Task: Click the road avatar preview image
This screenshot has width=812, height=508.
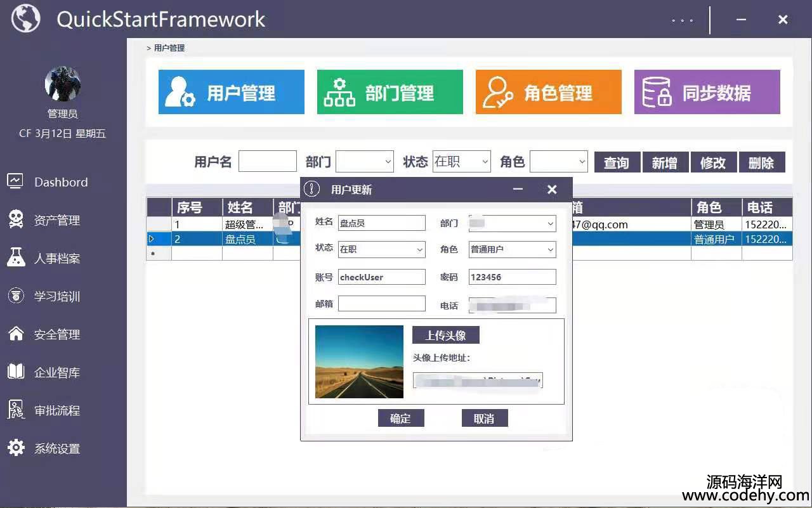Action: click(x=359, y=361)
